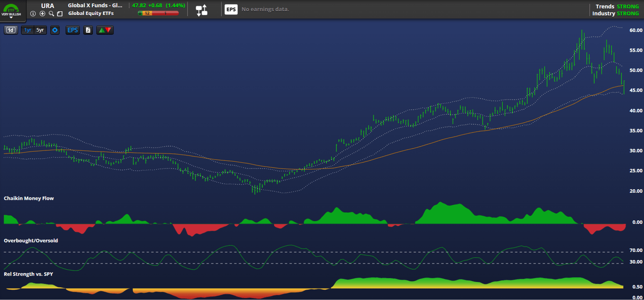Screen dimensions: 644x300
Task: Select the 1yr timeframe tab
Action: [27, 30]
